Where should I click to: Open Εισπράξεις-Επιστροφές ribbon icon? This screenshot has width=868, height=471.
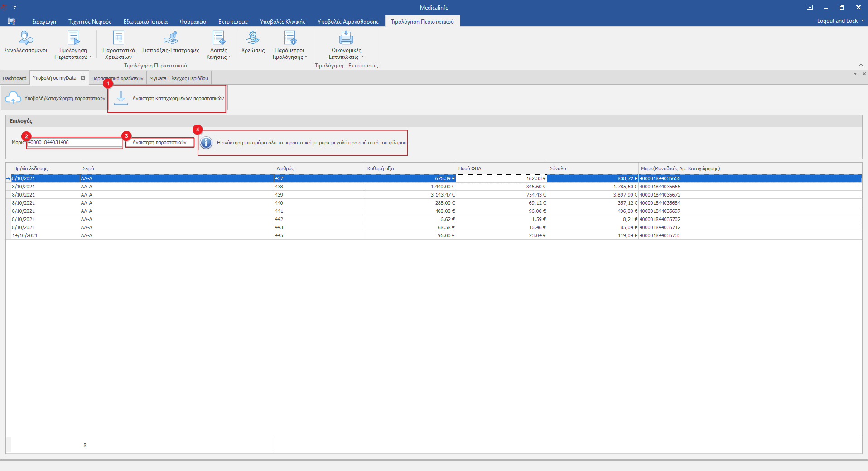click(x=170, y=38)
